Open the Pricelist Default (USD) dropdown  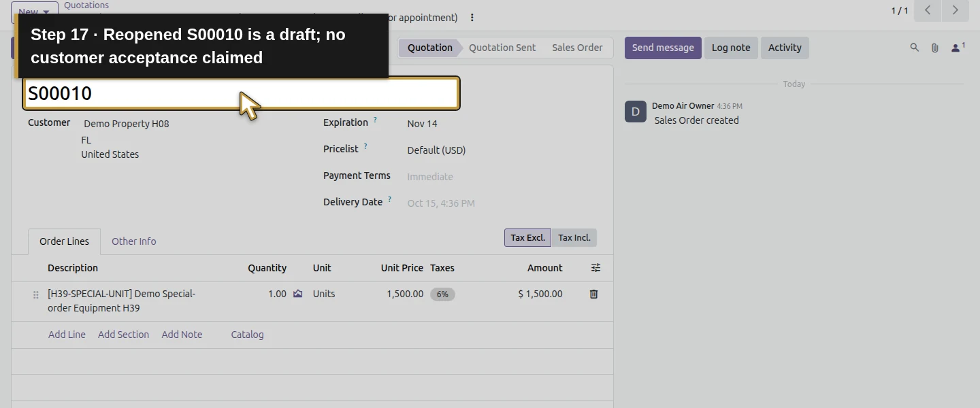tap(436, 150)
